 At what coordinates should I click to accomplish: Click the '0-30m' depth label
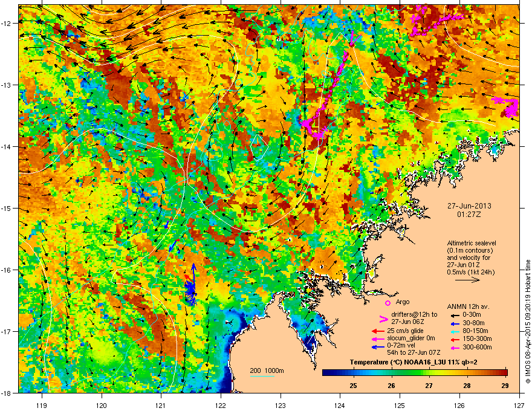click(x=472, y=315)
